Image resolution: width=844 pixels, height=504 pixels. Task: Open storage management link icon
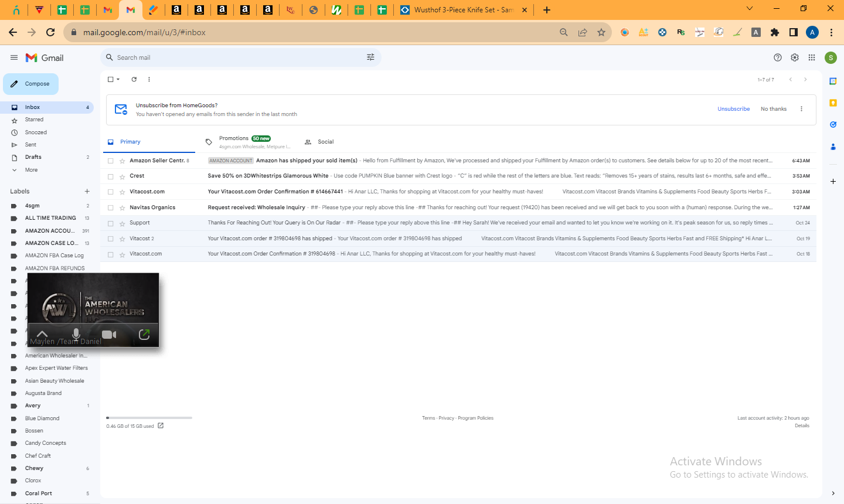pos(161,425)
